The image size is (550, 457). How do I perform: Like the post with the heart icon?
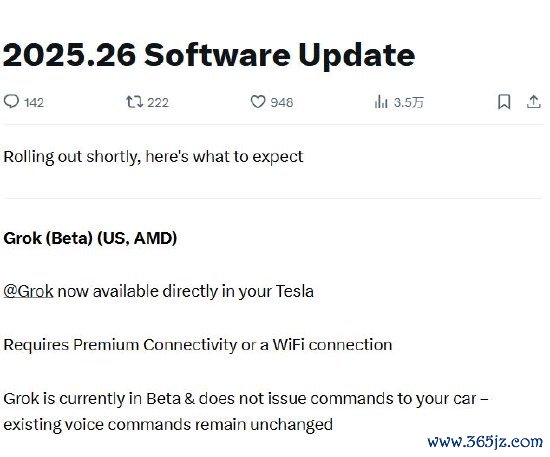tap(258, 102)
